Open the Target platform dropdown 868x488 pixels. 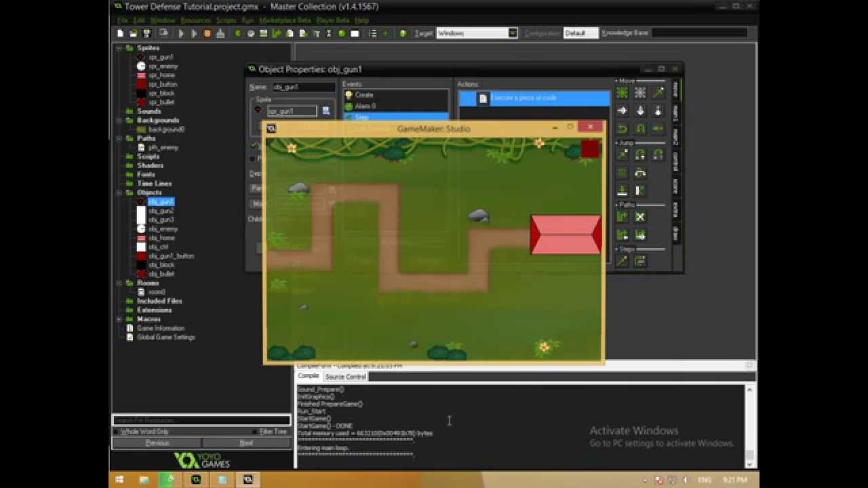(513, 33)
